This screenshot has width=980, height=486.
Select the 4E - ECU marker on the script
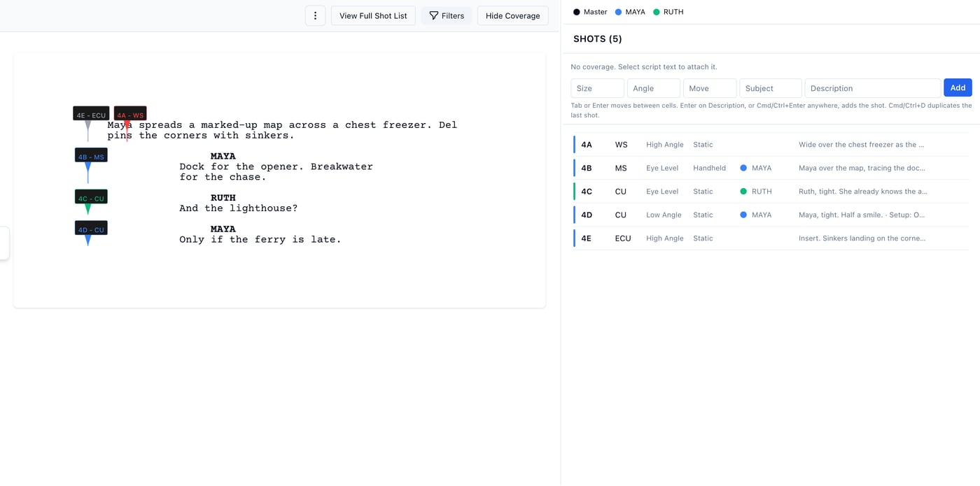pos(91,114)
